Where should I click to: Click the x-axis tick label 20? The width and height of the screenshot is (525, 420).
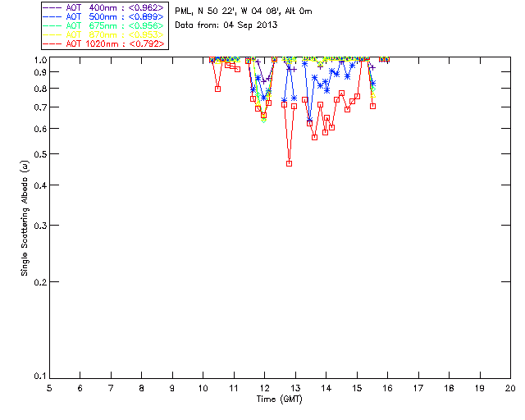510,388
